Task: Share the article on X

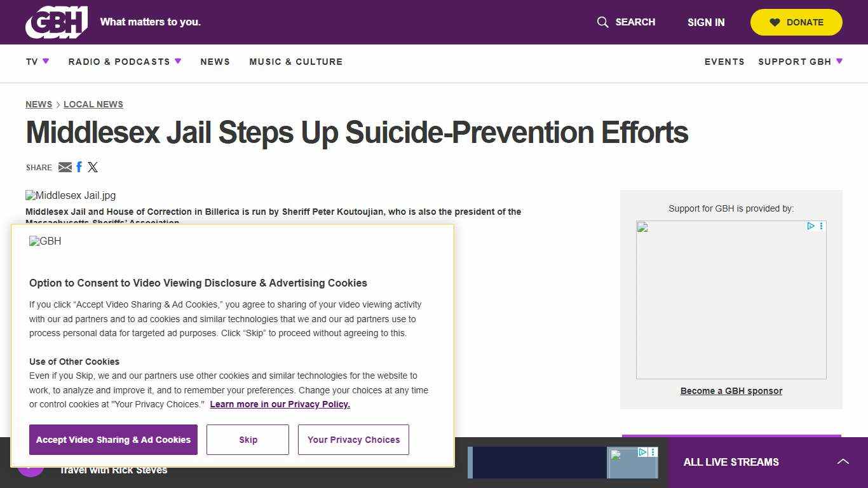Action: click(93, 167)
